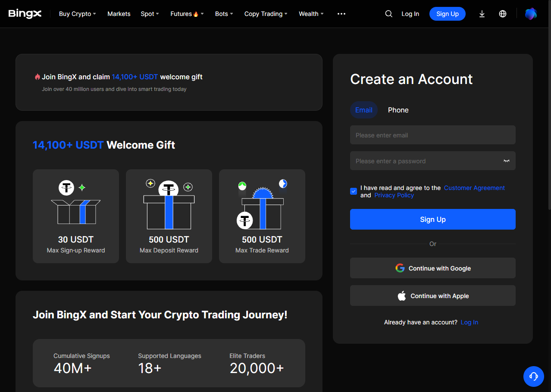The width and height of the screenshot is (551, 392).
Task: Click the BingX logo
Action: [x=25, y=14]
